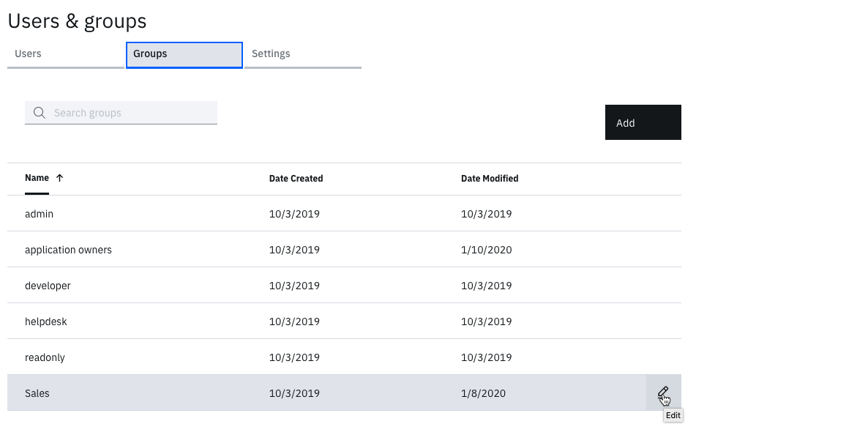
Task: Sort by Date Modified column header
Action: (490, 179)
